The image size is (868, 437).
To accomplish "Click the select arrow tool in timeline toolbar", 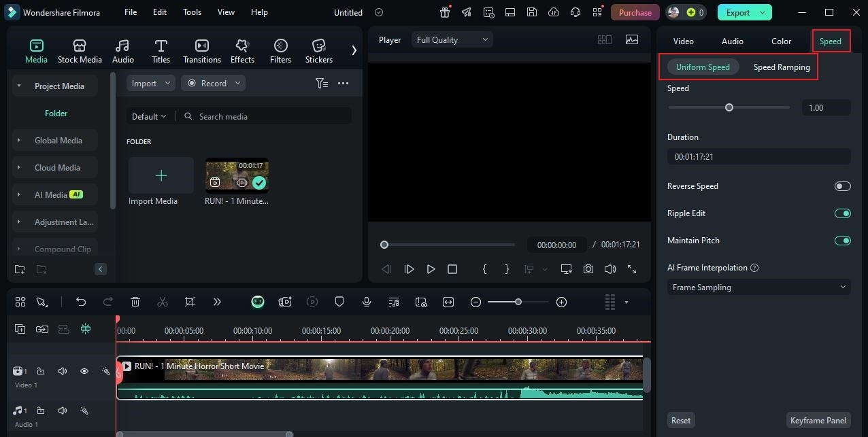I will pyautogui.click(x=41, y=302).
